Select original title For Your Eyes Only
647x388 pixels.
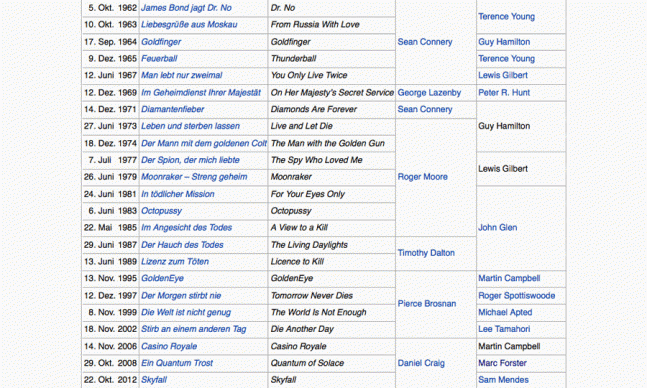tap(307, 194)
